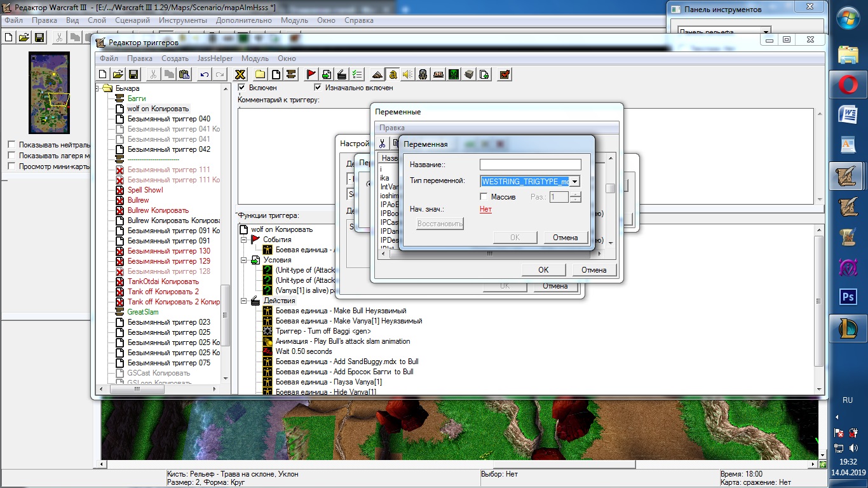This screenshot has width=868, height=488.
Task: Check Показывать нейтраль... option
Action: pyautogui.click(x=11, y=145)
